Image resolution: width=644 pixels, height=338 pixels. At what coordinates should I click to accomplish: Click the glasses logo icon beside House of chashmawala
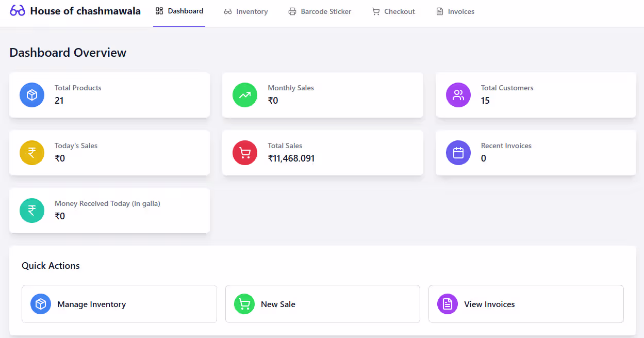(18, 11)
